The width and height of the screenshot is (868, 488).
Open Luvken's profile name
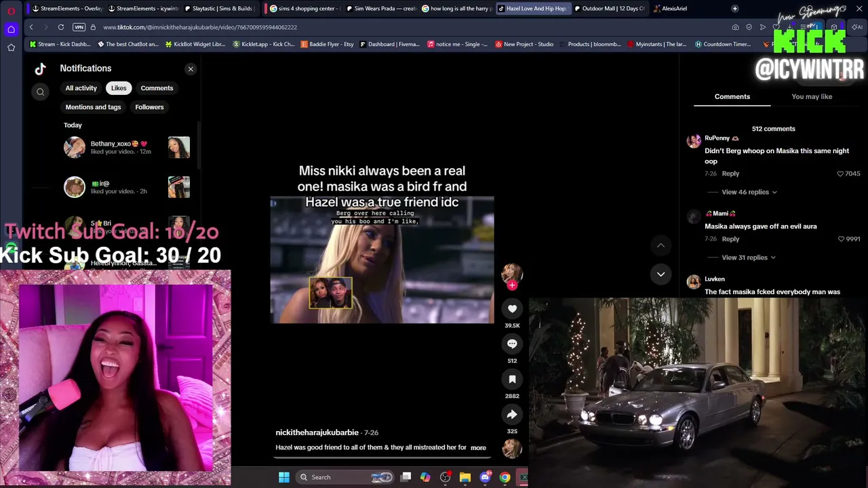point(715,279)
